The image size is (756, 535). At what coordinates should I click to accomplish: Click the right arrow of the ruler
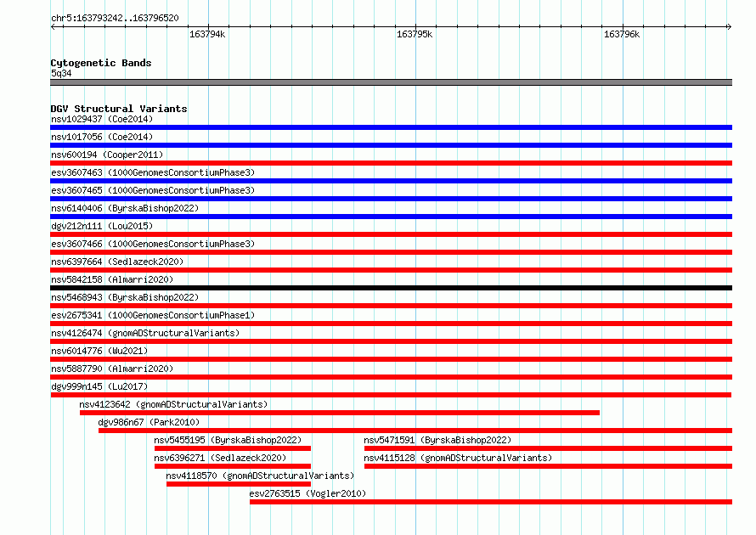coord(729,26)
